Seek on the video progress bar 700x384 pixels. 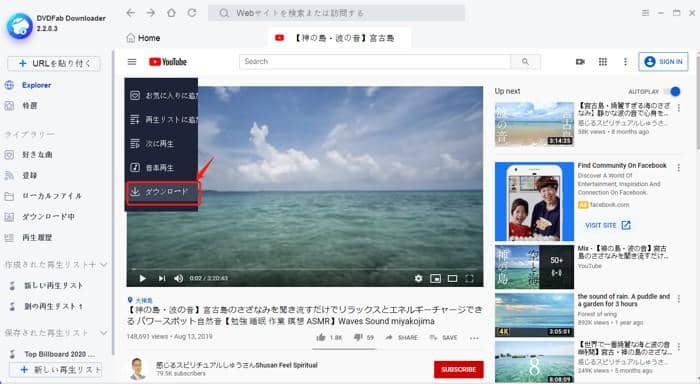[304, 269]
